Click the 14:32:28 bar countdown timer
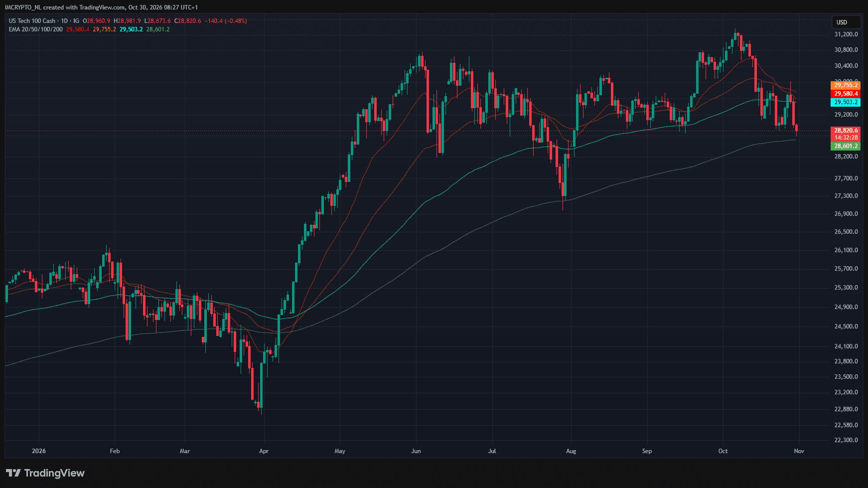 point(846,138)
